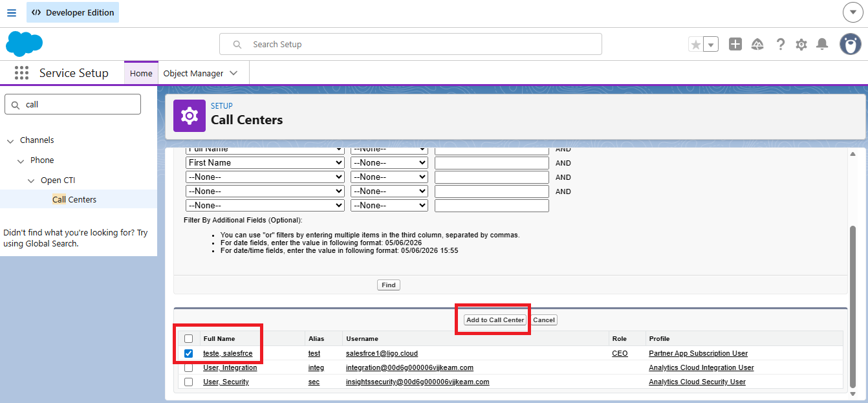Open the insightssecurity@00d6g000006vijkeam.com username link

click(x=417, y=382)
